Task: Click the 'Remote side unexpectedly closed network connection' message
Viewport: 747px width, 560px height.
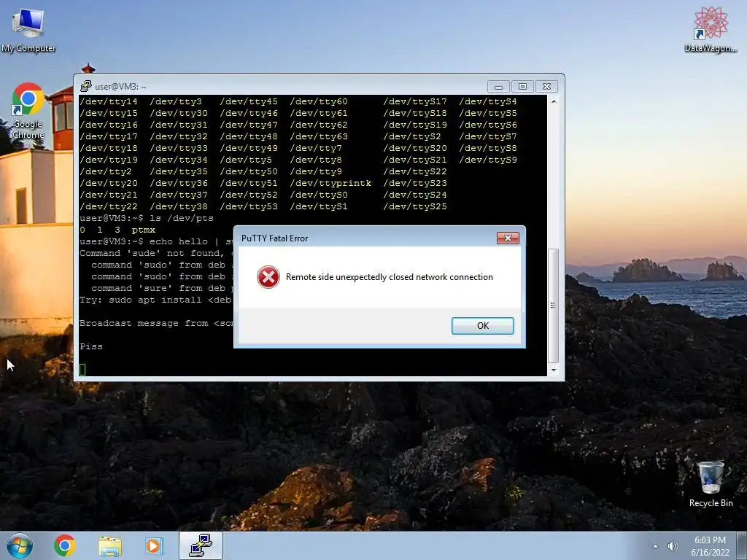Action: (390, 277)
